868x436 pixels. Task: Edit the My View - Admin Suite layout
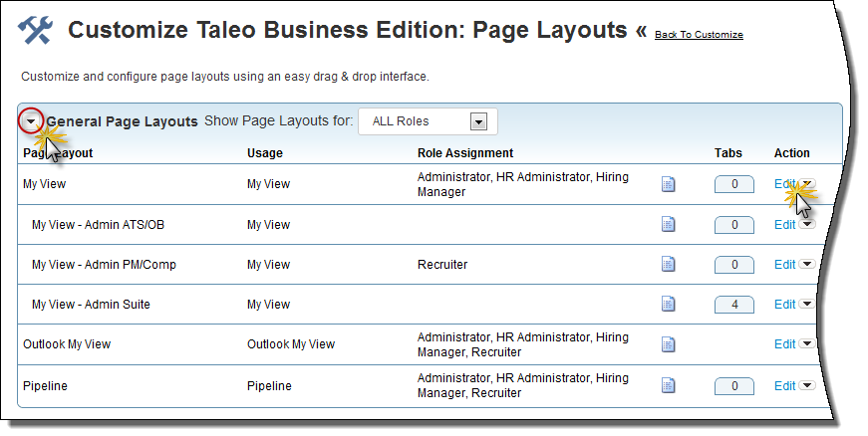(784, 305)
